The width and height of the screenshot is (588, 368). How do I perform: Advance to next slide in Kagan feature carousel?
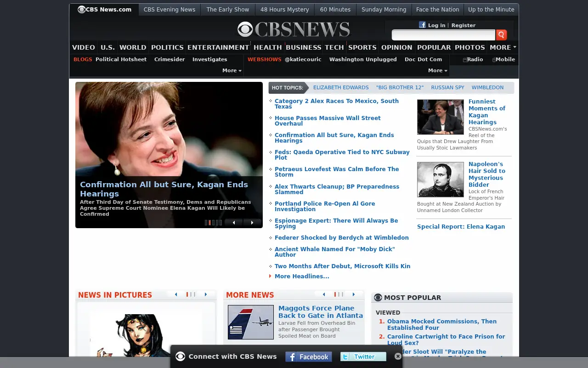[x=252, y=223]
